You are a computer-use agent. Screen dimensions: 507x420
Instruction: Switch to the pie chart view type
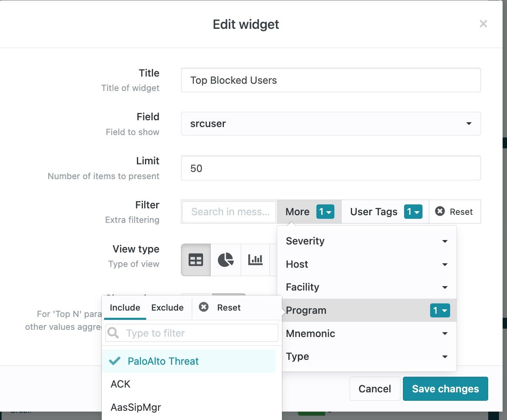(x=225, y=260)
